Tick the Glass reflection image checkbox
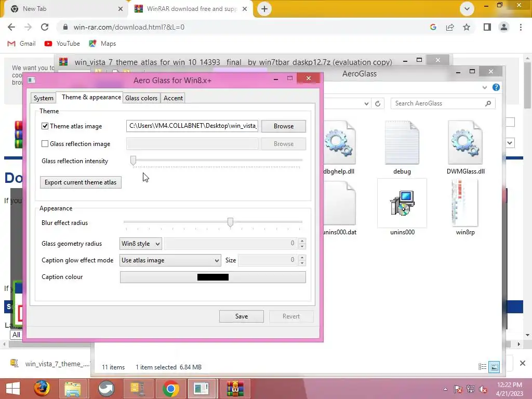 [45, 143]
